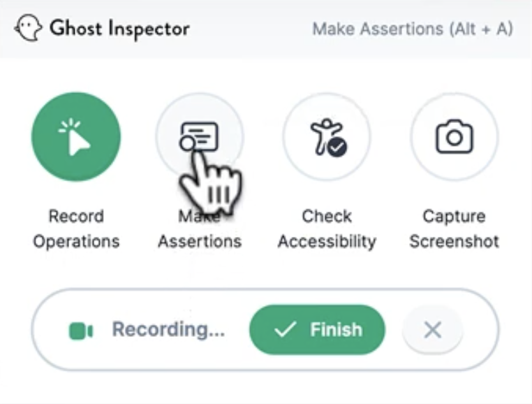The width and height of the screenshot is (532, 404).
Task: Click the Ghost Inspector ghost logo
Action: tap(29, 28)
